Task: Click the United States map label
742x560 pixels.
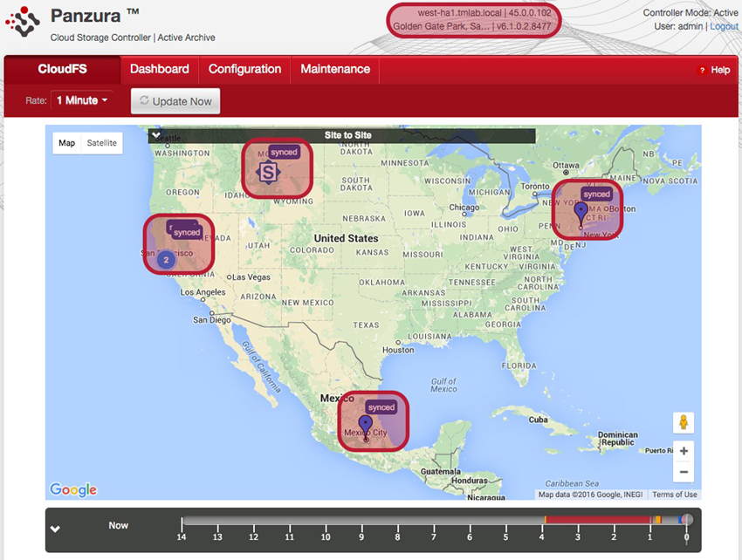Action: pos(347,238)
